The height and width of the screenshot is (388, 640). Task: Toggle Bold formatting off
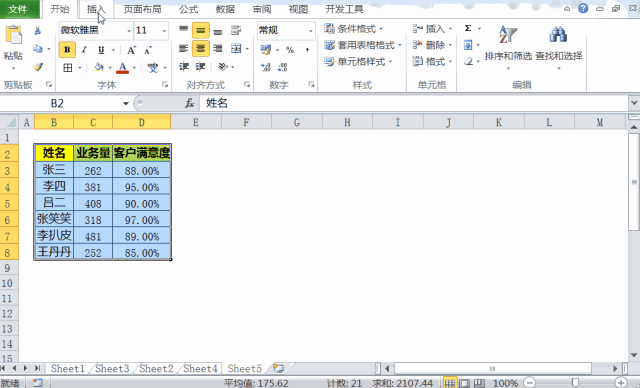tap(67, 50)
